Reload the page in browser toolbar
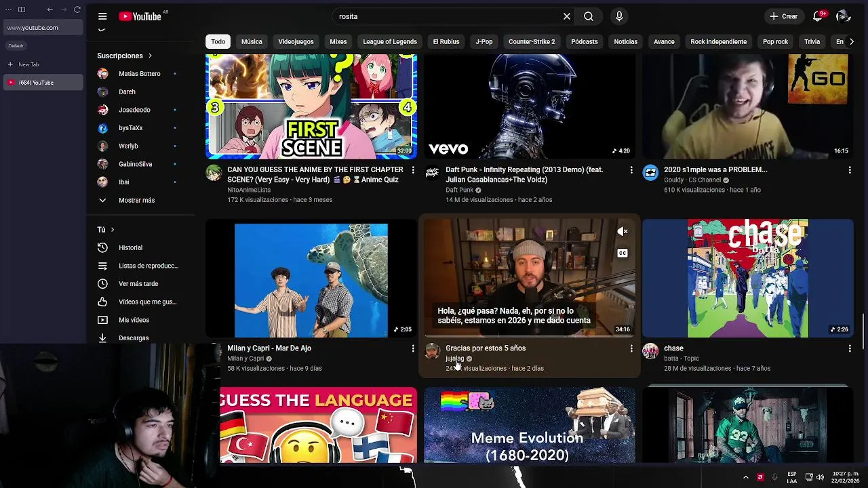The width and height of the screenshot is (868, 488). point(77,9)
